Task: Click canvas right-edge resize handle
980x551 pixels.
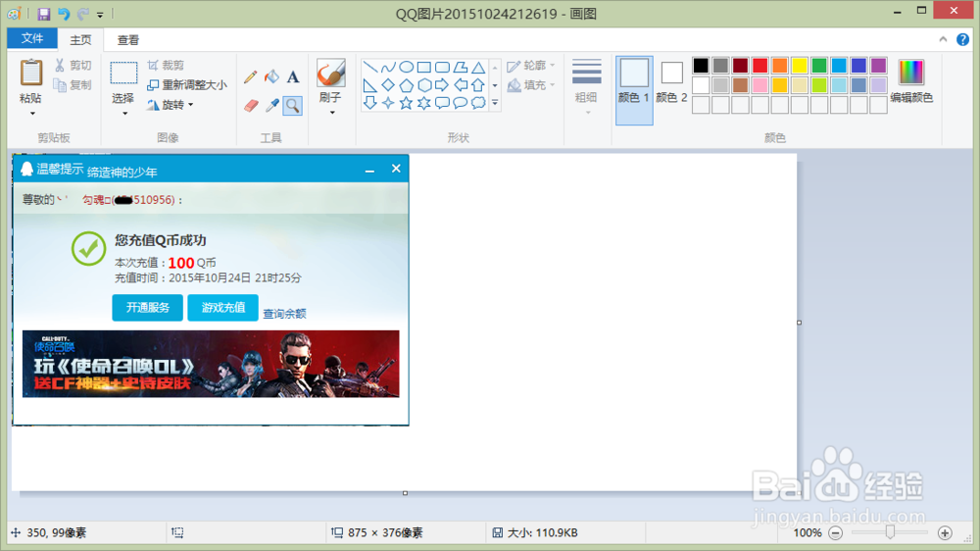Action: click(x=800, y=323)
